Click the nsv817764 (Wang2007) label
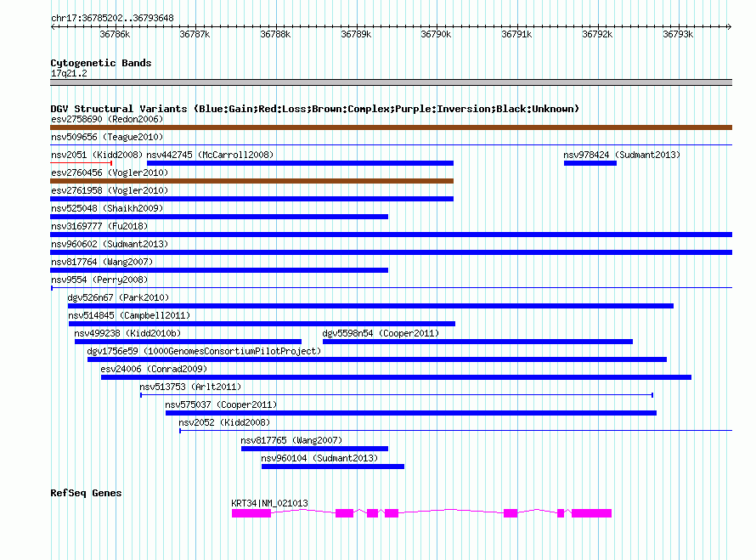This screenshot has width=756, height=560. click(102, 262)
